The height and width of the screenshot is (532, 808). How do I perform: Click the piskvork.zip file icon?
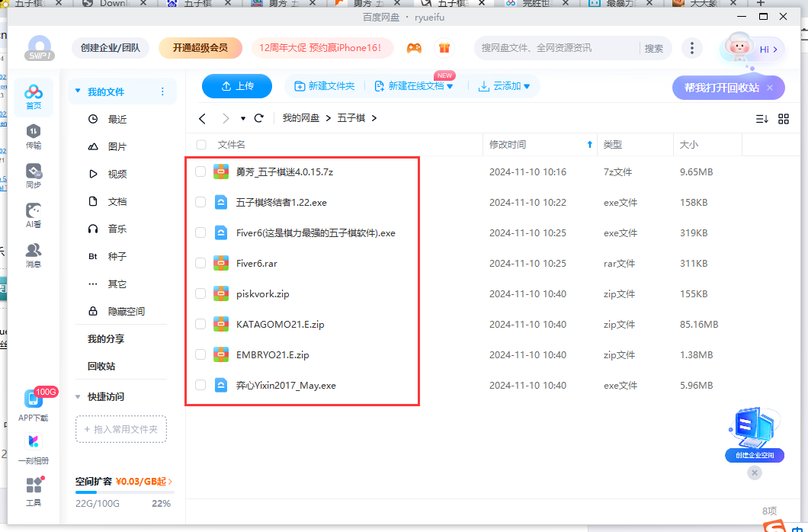221,293
